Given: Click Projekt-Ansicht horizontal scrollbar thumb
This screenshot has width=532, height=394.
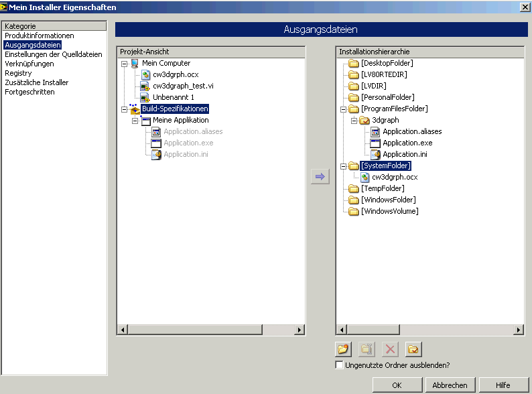Looking at the screenshot, I should [x=195, y=330].
